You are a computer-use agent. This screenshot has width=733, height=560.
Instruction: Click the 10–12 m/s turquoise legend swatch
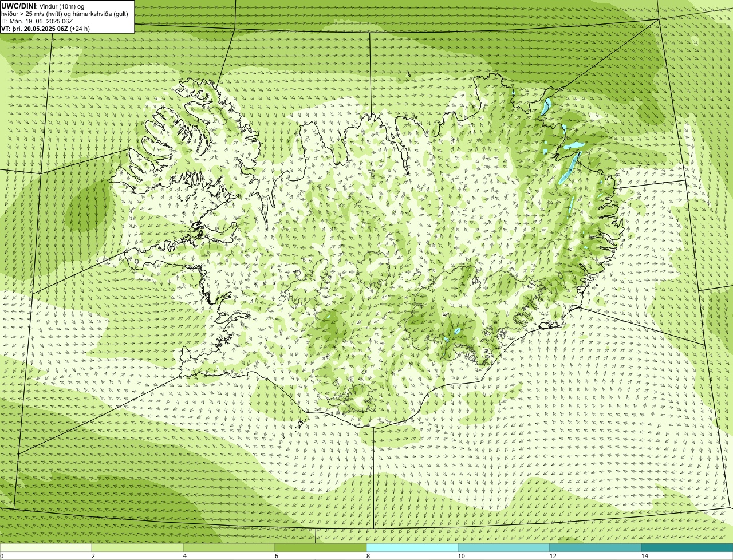coord(504,548)
